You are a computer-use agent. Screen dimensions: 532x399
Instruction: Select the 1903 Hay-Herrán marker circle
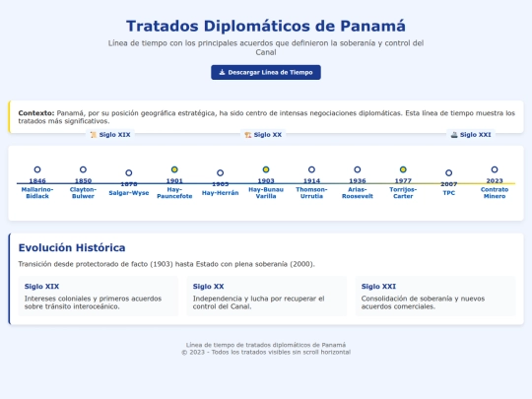[221, 172]
